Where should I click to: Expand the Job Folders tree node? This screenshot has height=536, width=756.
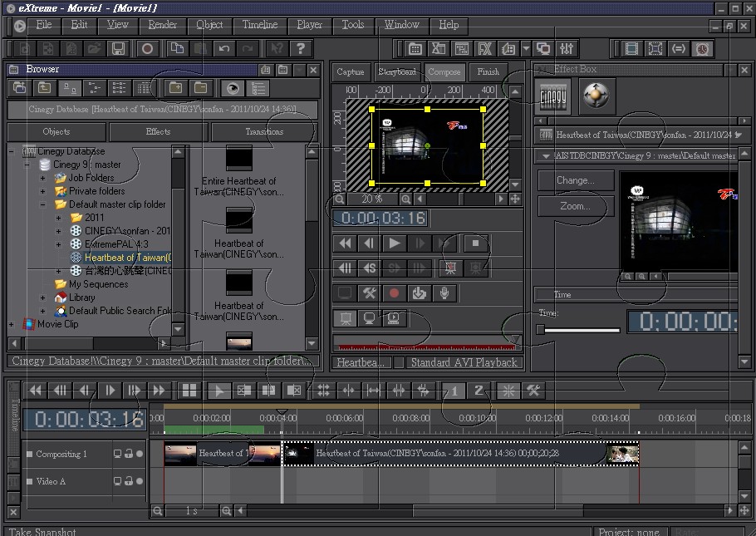(43, 178)
